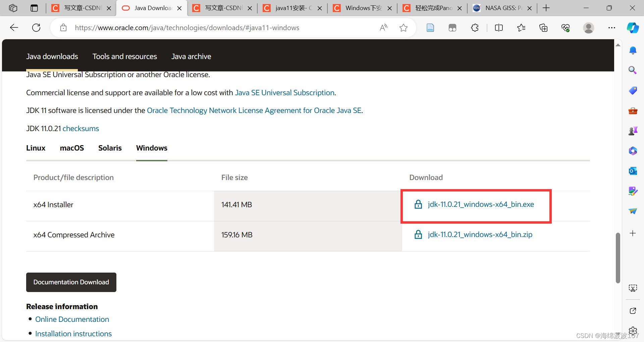The image size is (644, 342).
Task: Open a new browser tab
Action: 546,8
